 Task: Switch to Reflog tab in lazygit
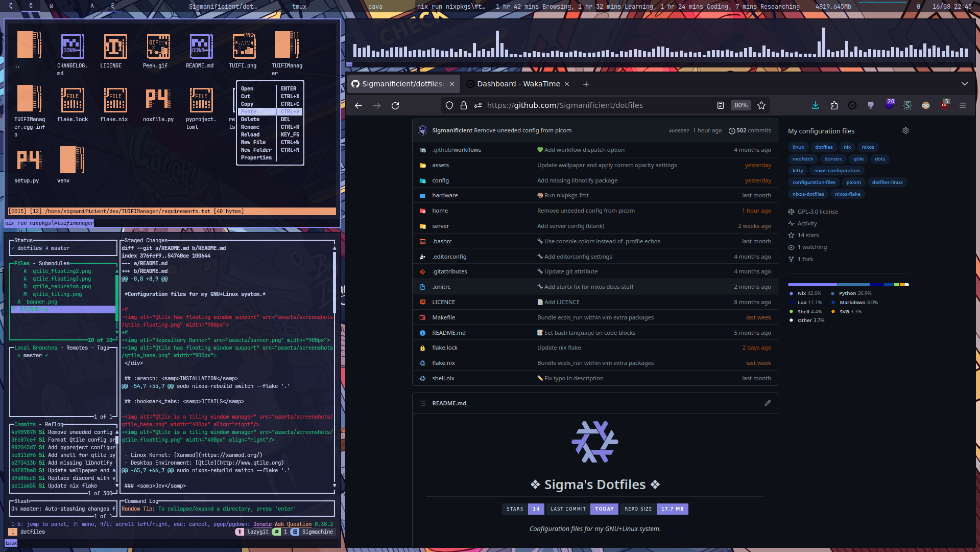[x=54, y=425]
